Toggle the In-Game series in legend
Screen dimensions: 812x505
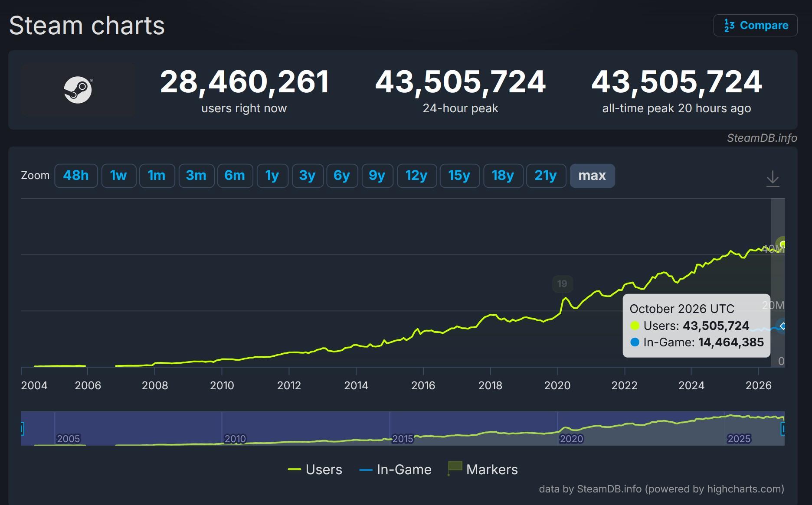coord(395,469)
